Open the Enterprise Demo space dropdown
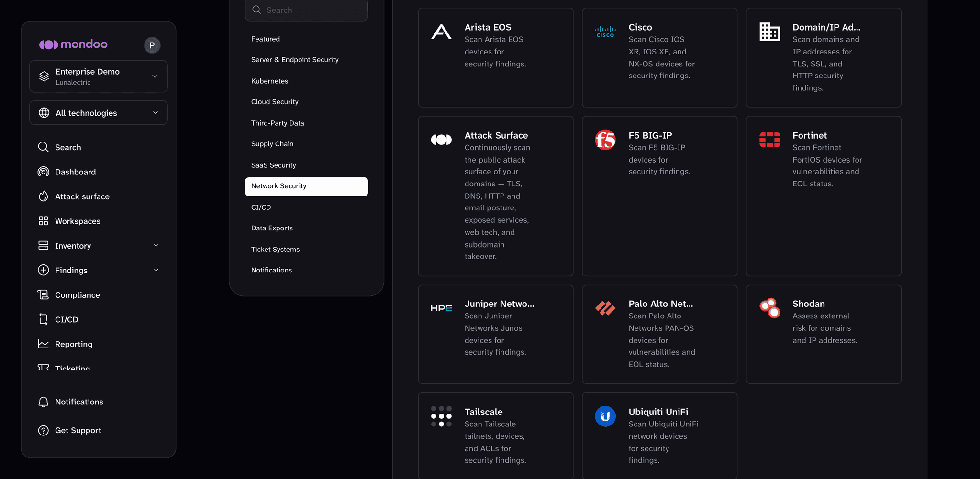Image resolution: width=980 pixels, height=479 pixels. tap(99, 76)
